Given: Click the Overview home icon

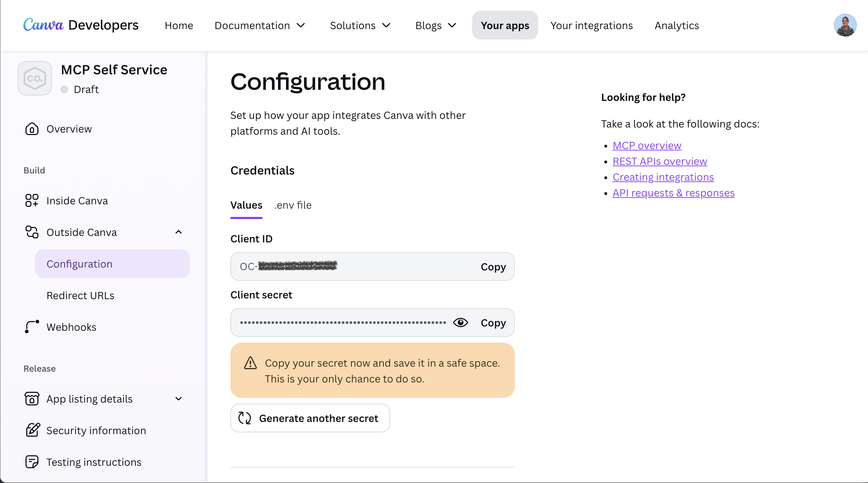Looking at the screenshot, I should pyautogui.click(x=32, y=129).
